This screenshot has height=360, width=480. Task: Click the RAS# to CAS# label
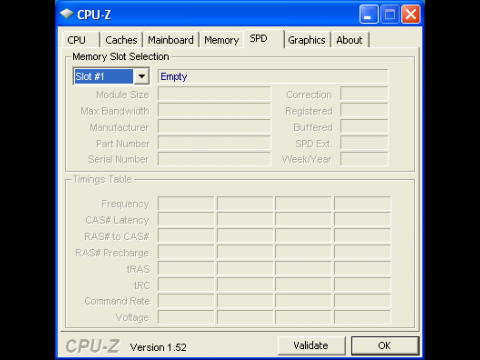pyautogui.click(x=117, y=236)
